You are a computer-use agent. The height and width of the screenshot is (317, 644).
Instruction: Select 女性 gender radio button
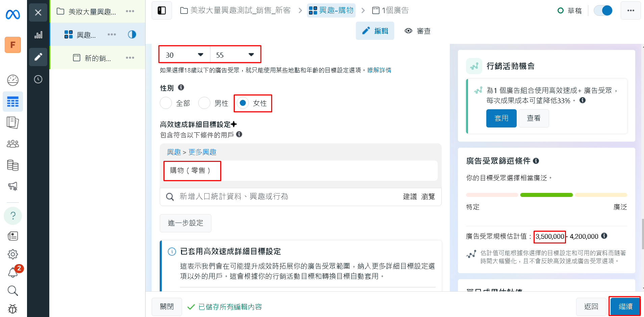click(x=243, y=103)
